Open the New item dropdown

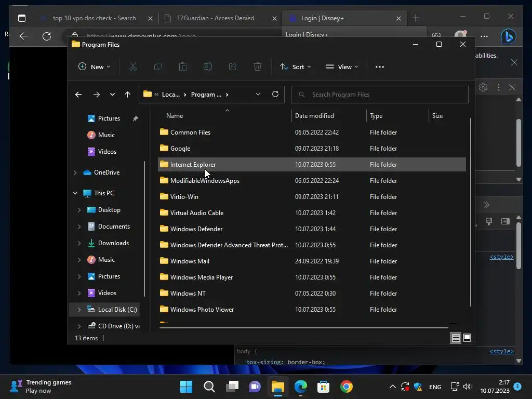coord(95,67)
